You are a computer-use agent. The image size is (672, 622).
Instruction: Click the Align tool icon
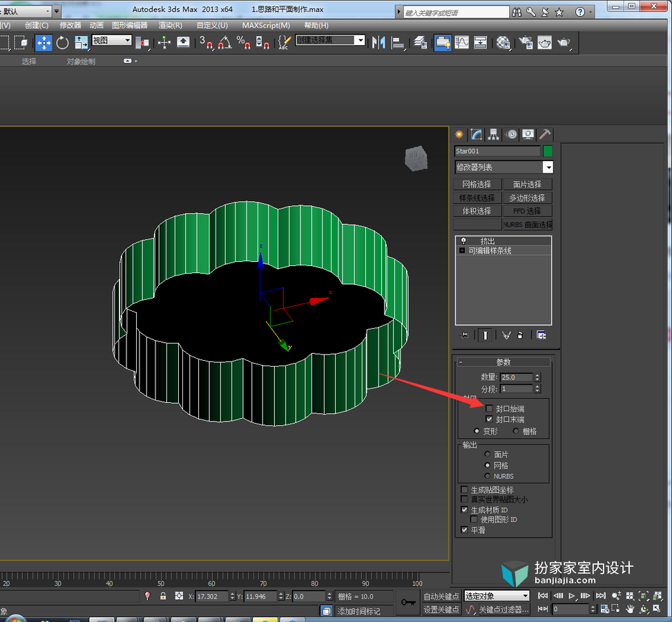coord(398,42)
